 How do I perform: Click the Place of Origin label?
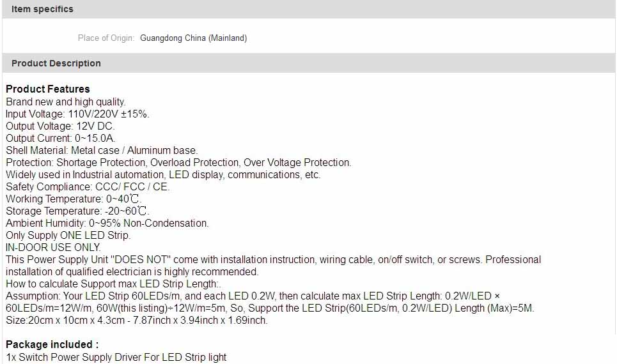pyautogui.click(x=105, y=38)
